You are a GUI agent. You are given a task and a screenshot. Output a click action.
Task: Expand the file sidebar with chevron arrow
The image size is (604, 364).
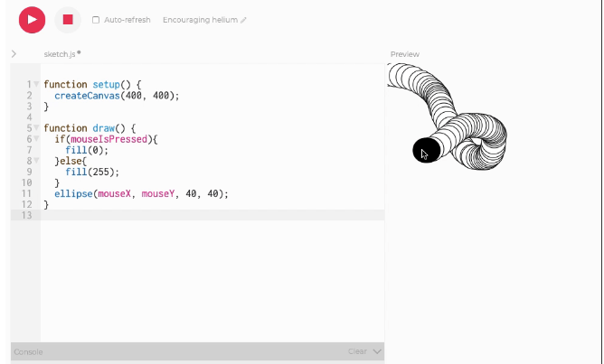(x=14, y=54)
